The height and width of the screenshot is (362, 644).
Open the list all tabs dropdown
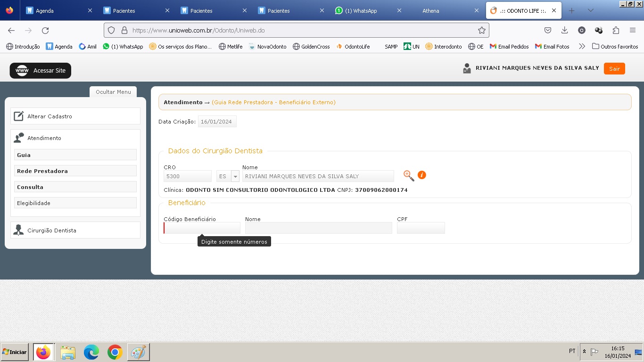tap(590, 10)
